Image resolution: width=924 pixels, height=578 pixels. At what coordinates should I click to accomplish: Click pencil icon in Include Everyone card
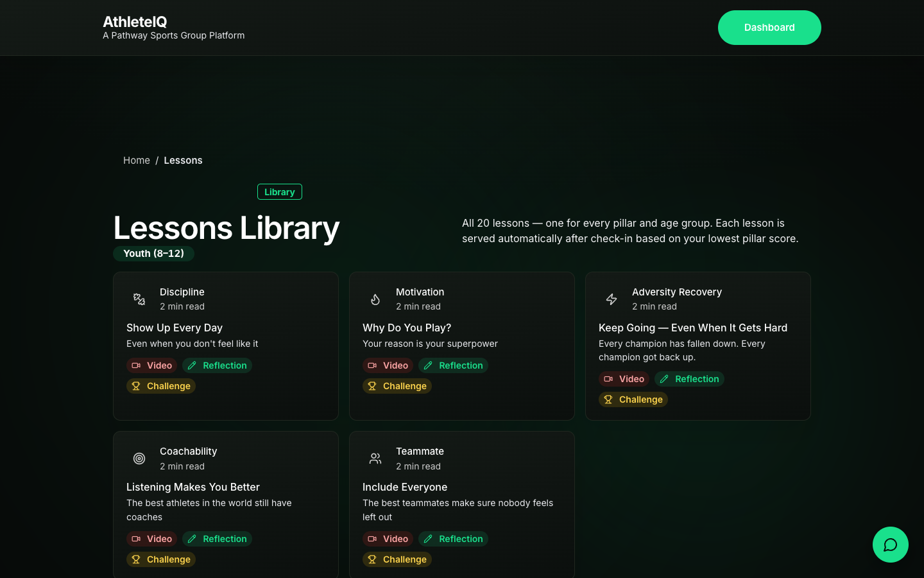click(428, 539)
